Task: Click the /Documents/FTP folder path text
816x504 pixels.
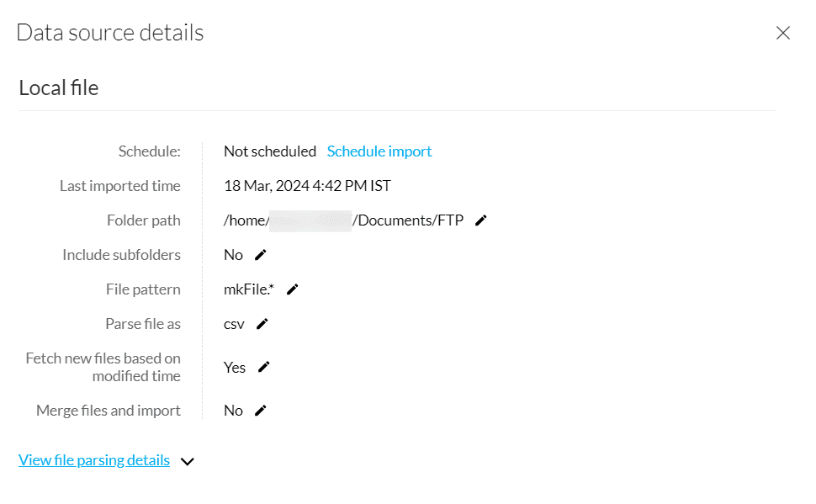Action: click(409, 220)
